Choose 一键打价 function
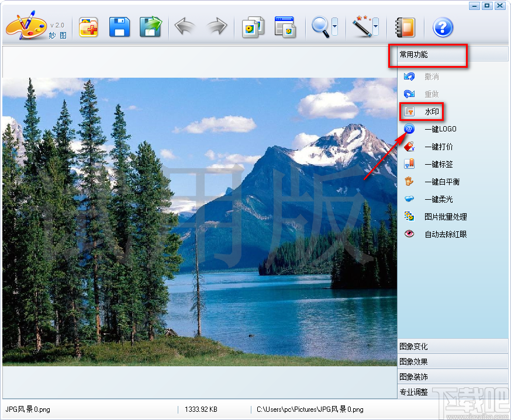Screen dimensions: 511x420 click(x=439, y=147)
